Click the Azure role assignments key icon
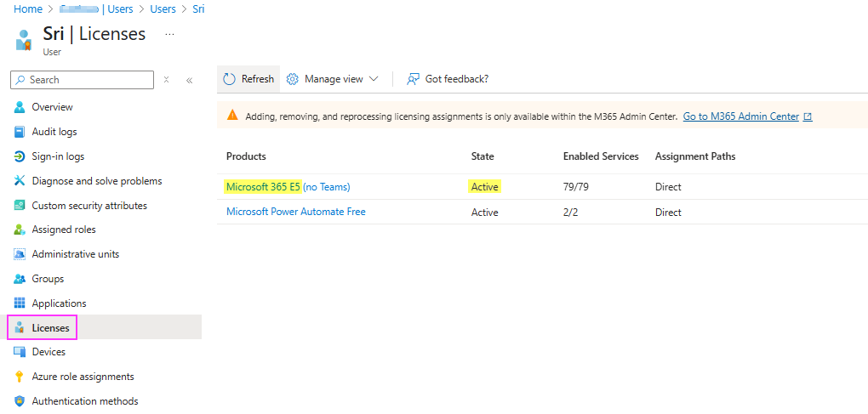This screenshot has width=868, height=414. pos(20,377)
